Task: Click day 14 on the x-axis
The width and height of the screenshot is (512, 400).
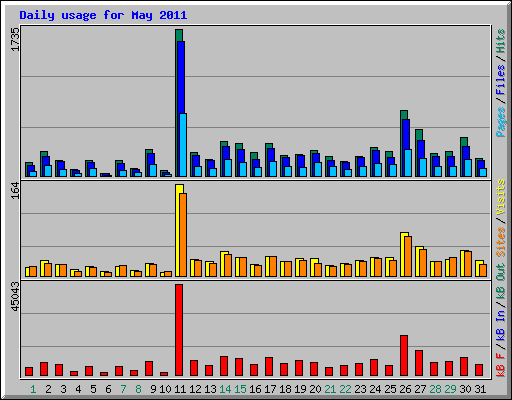Action: (225, 389)
